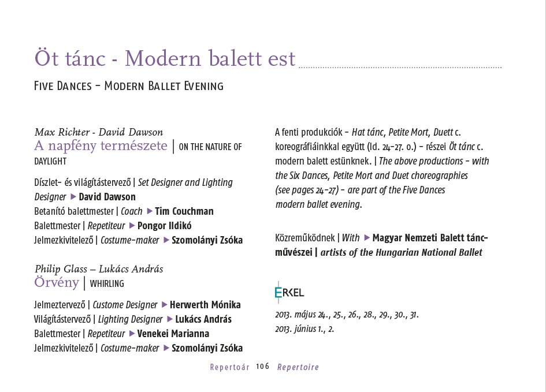Click the Örvény piece heading
This screenshot has height=392, width=546.
coord(57,282)
